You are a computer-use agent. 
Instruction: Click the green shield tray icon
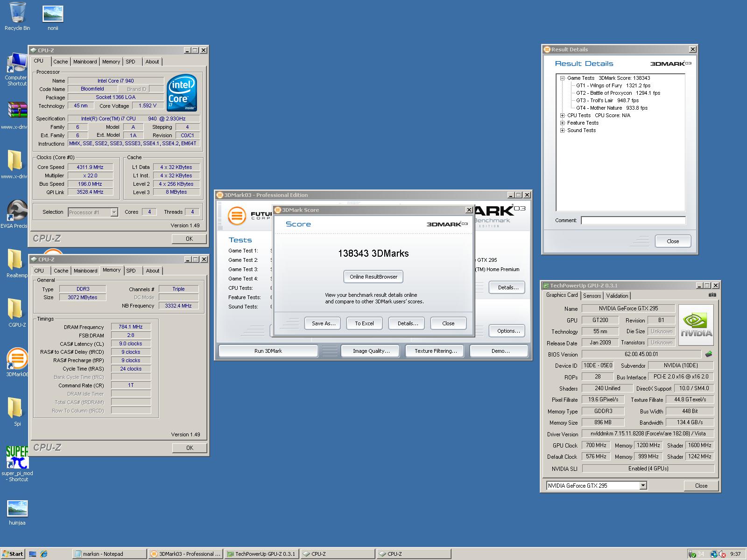[x=692, y=554]
